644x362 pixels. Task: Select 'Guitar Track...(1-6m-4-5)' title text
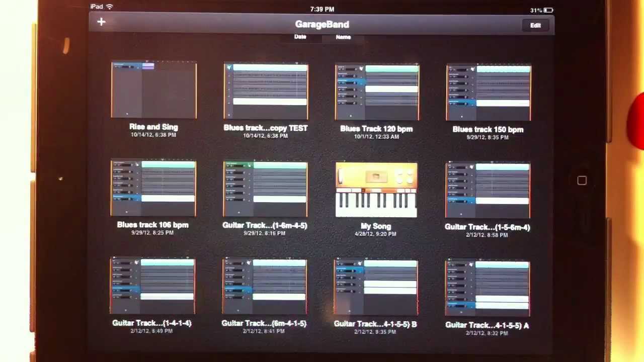(265, 225)
